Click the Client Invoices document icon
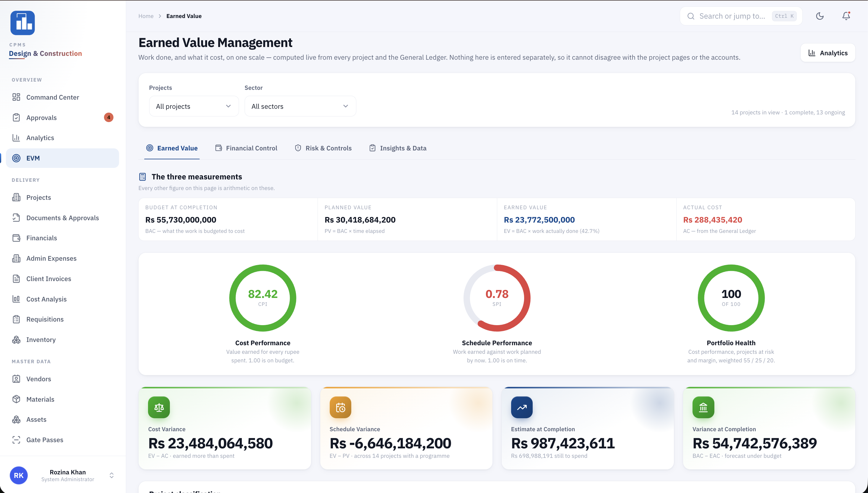868x493 pixels. (x=16, y=279)
